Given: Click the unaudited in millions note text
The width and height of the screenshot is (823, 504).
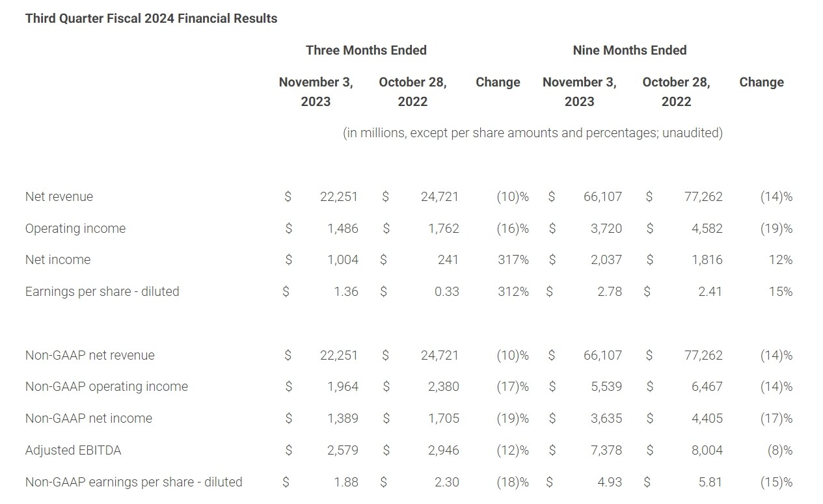Looking at the screenshot, I should (x=533, y=133).
